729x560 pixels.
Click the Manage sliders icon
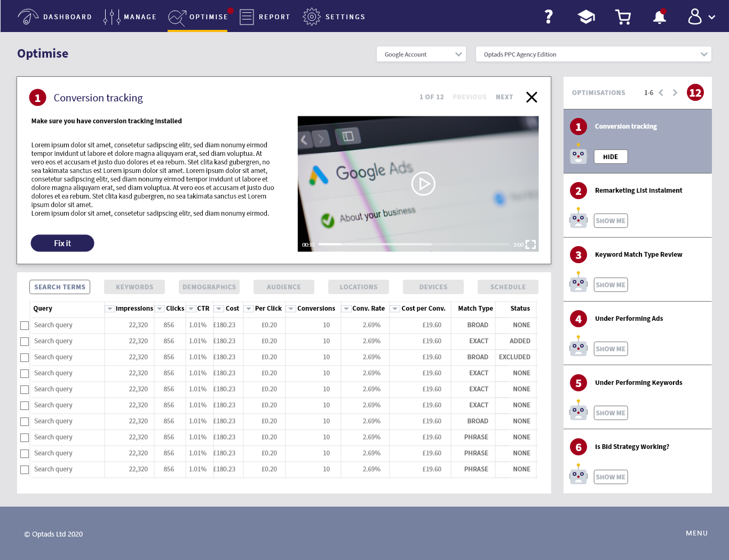112,17
